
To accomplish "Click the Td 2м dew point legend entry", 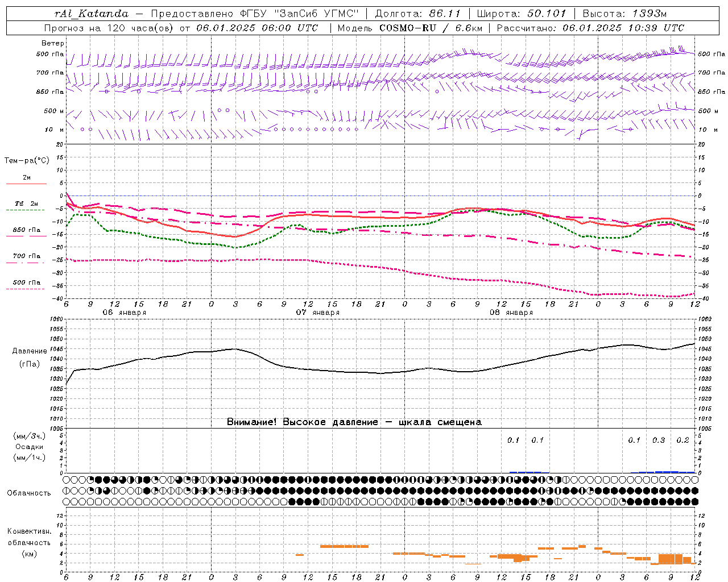I will pyautogui.click(x=27, y=203).
